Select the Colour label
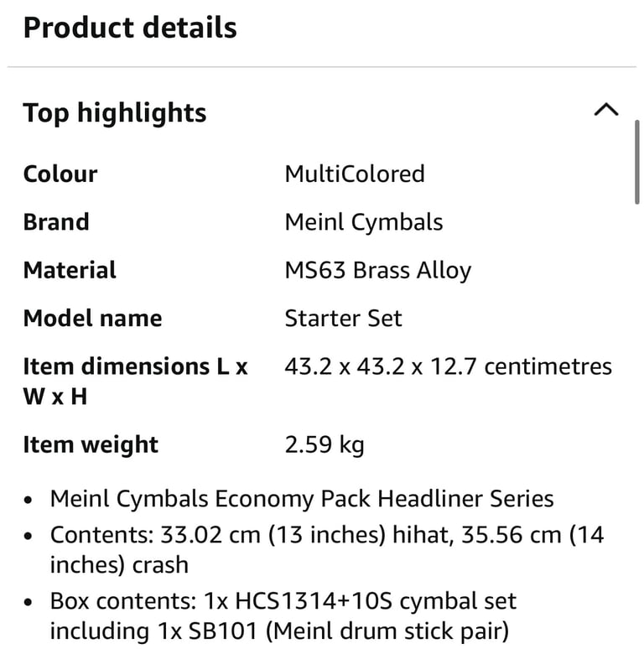Viewport: 644px width, 649px height. click(60, 174)
